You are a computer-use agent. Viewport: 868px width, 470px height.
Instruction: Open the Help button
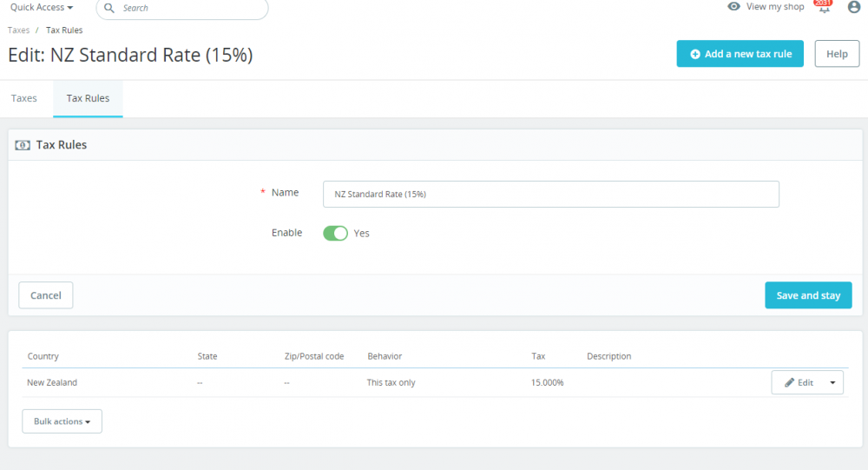tap(837, 54)
